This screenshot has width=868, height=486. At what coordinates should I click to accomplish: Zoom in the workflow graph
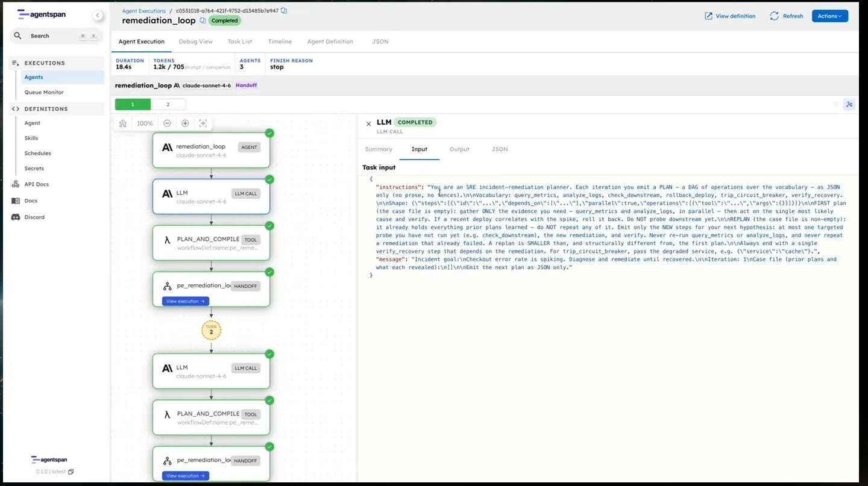click(185, 123)
